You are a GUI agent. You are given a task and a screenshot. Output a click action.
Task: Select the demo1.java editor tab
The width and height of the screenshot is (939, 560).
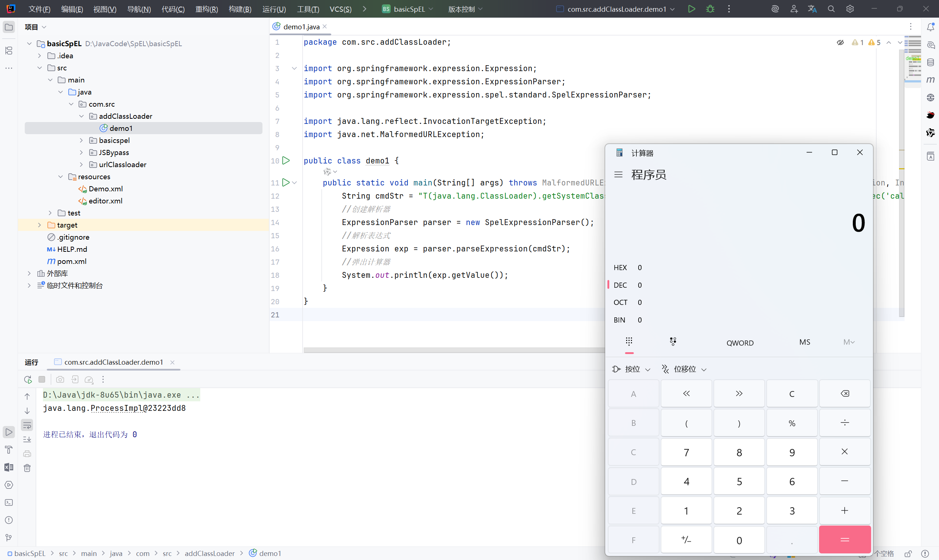coord(300,27)
